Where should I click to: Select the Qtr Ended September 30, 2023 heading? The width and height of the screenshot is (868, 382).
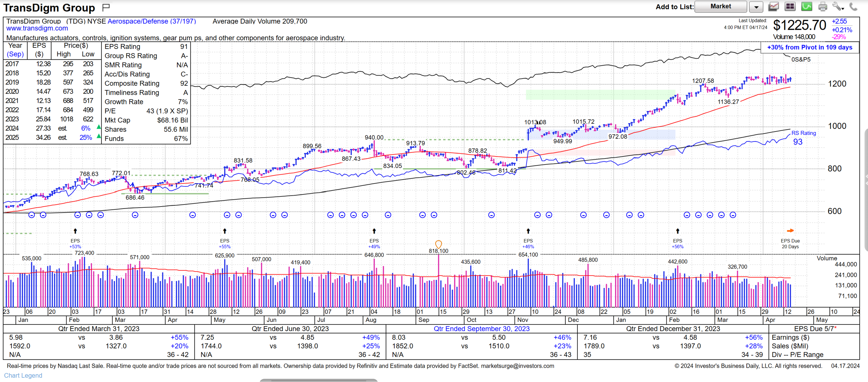click(x=481, y=329)
